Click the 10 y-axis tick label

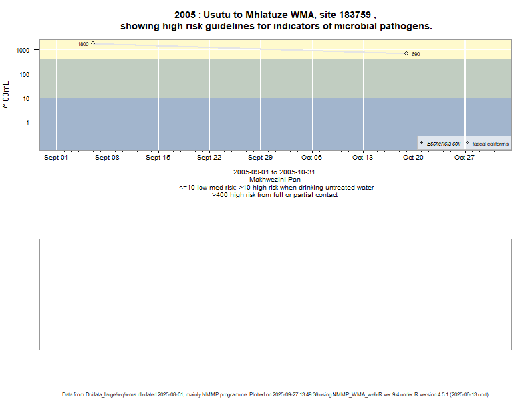(x=26, y=98)
